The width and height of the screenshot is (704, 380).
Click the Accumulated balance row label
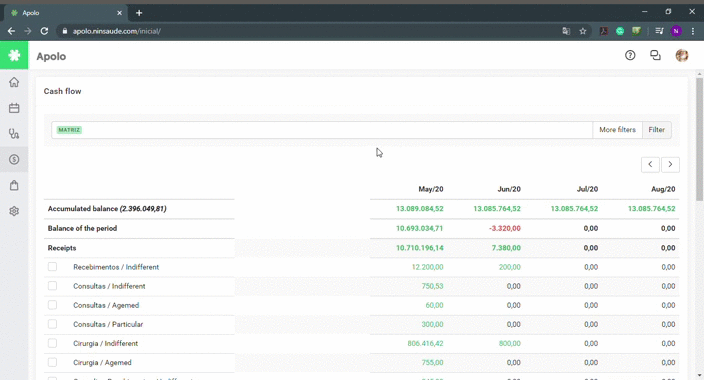point(107,208)
